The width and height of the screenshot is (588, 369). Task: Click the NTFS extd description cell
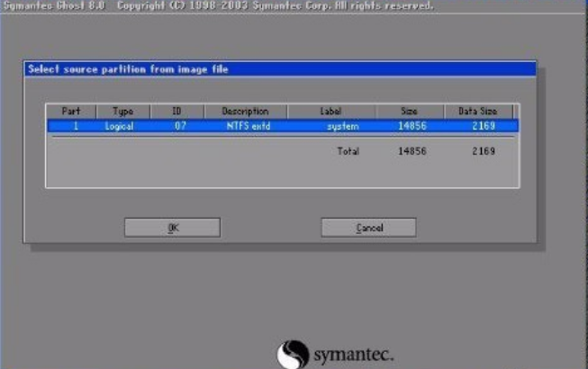(x=248, y=127)
